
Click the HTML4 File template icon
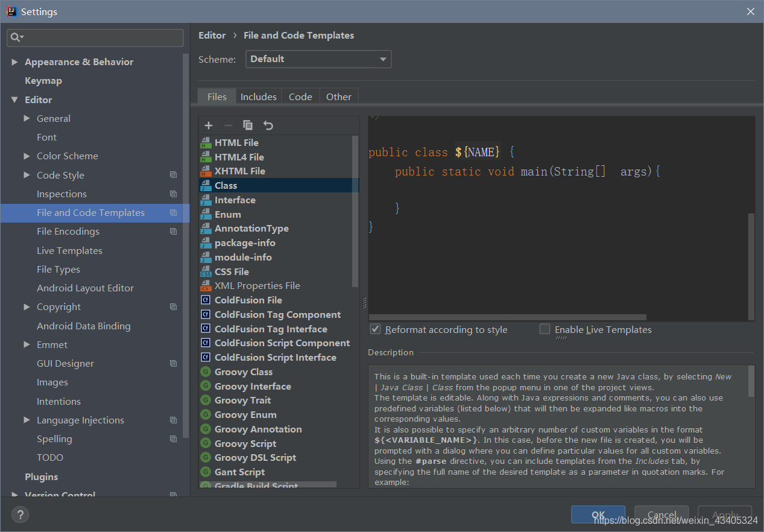206,157
